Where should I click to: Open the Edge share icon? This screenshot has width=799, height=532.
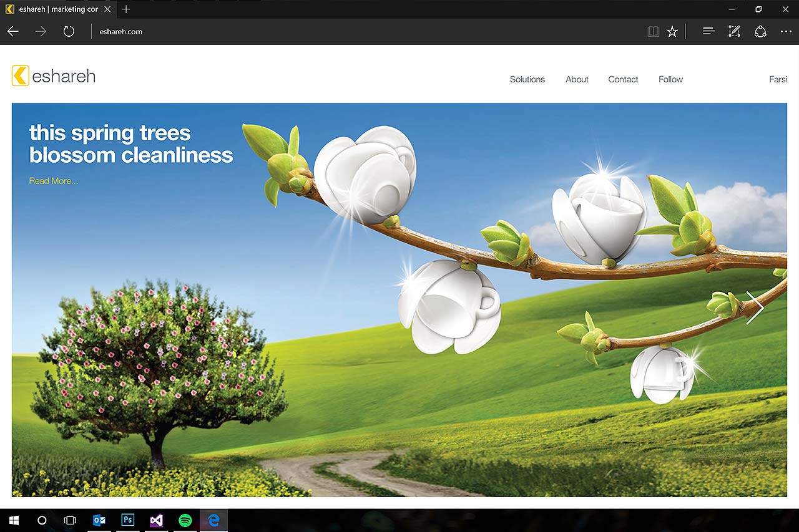(x=760, y=31)
